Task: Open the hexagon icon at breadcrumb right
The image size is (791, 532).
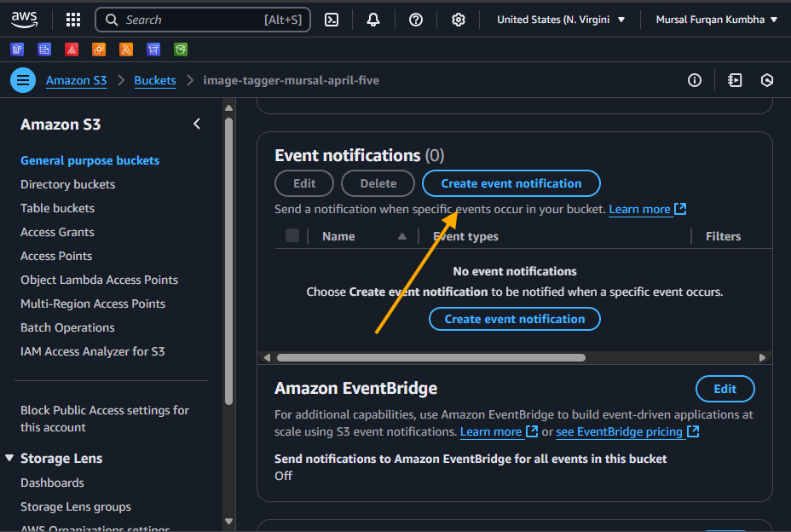Action: [x=767, y=80]
